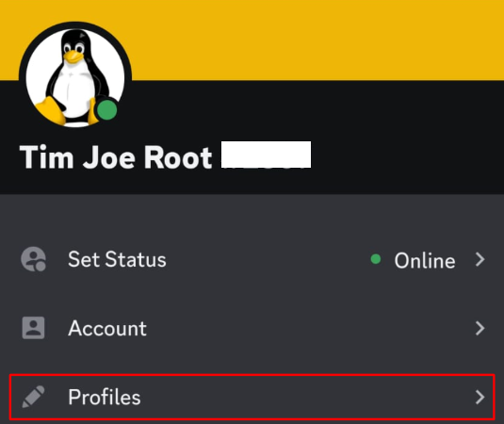Click the green online badge on avatar
Screen dimensions: 504x424
tap(107, 109)
